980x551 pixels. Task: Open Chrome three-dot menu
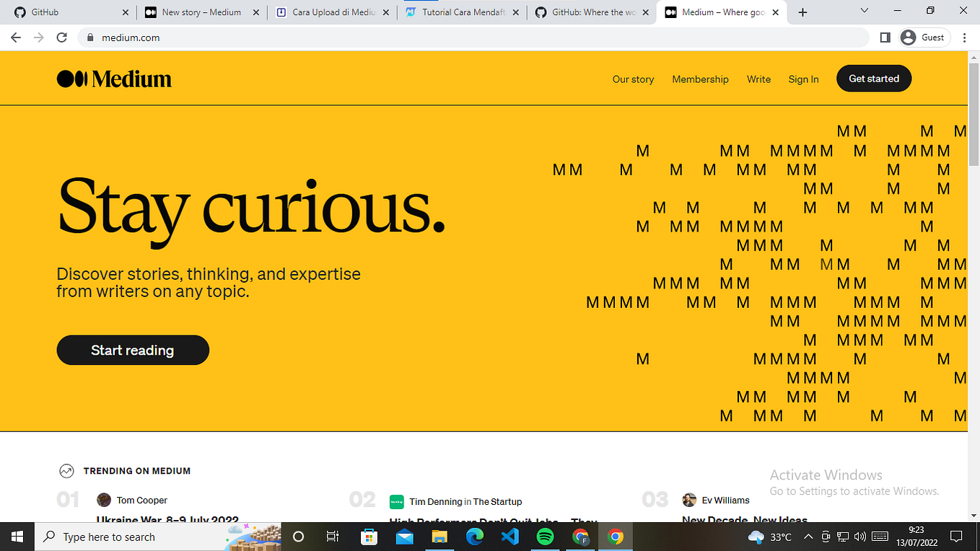(965, 38)
